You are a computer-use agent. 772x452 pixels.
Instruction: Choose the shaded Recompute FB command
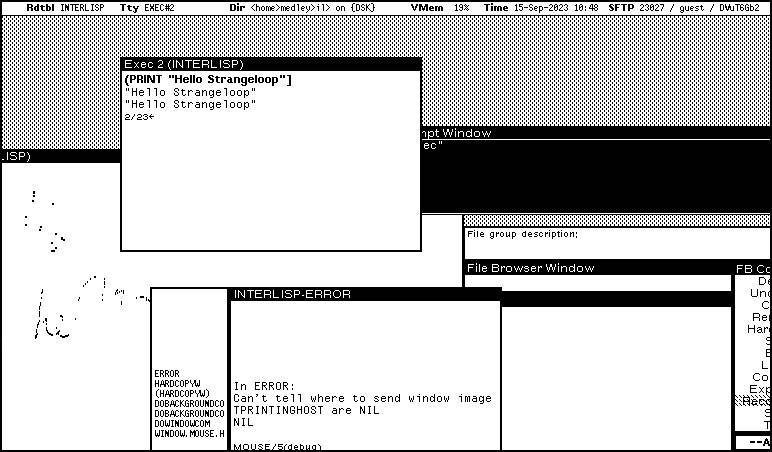[755, 400]
